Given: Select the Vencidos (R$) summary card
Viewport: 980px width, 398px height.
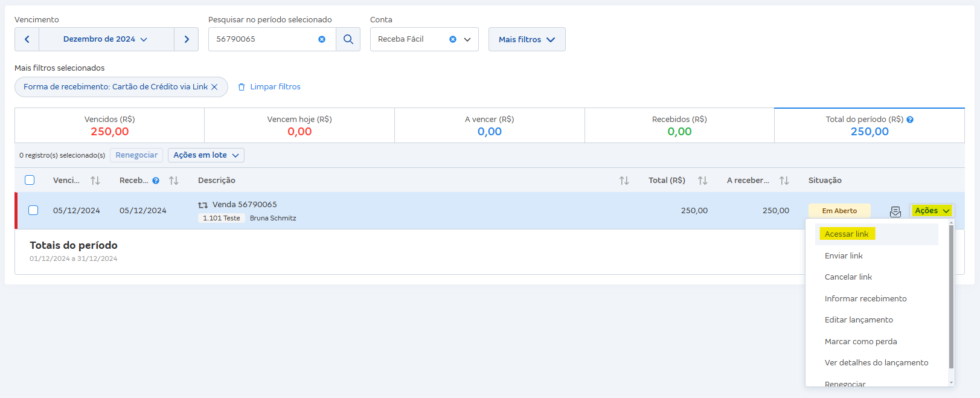Looking at the screenshot, I should 110,126.
